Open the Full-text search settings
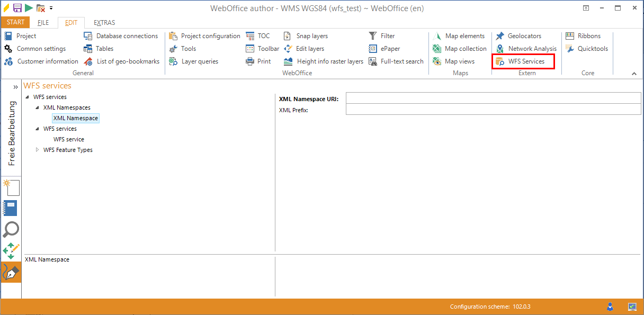Viewport: 644px width, 315px height. (x=373, y=61)
